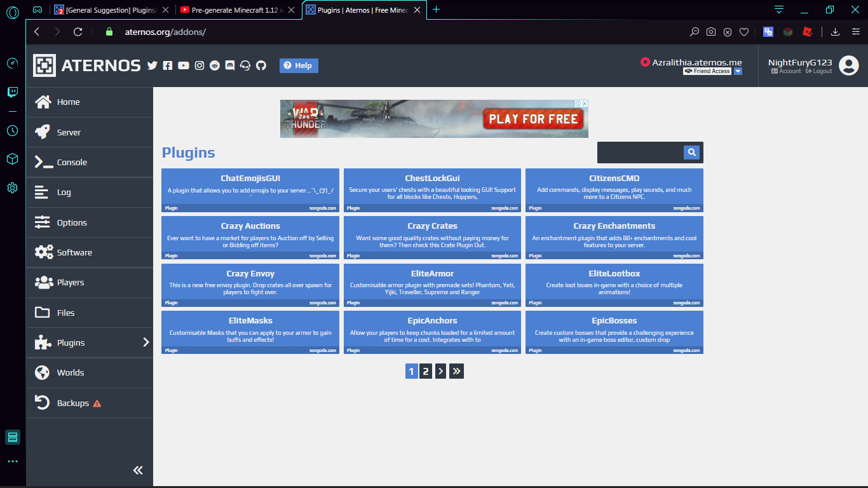The width and height of the screenshot is (868, 488).
Task: Open the Crazy Crates plugin card
Action: (x=432, y=238)
